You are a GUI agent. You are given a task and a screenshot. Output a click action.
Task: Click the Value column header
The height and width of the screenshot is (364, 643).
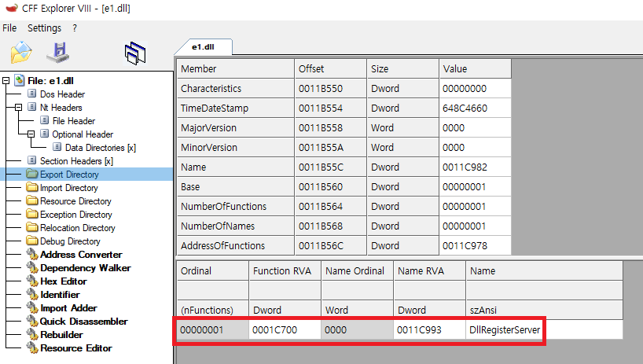tap(475, 68)
